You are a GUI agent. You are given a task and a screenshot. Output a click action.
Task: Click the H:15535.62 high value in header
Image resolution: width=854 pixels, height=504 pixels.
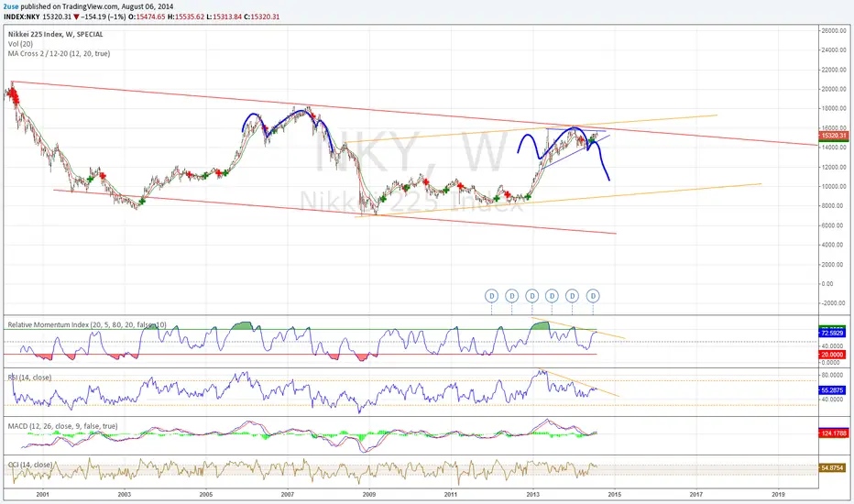click(x=186, y=16)
